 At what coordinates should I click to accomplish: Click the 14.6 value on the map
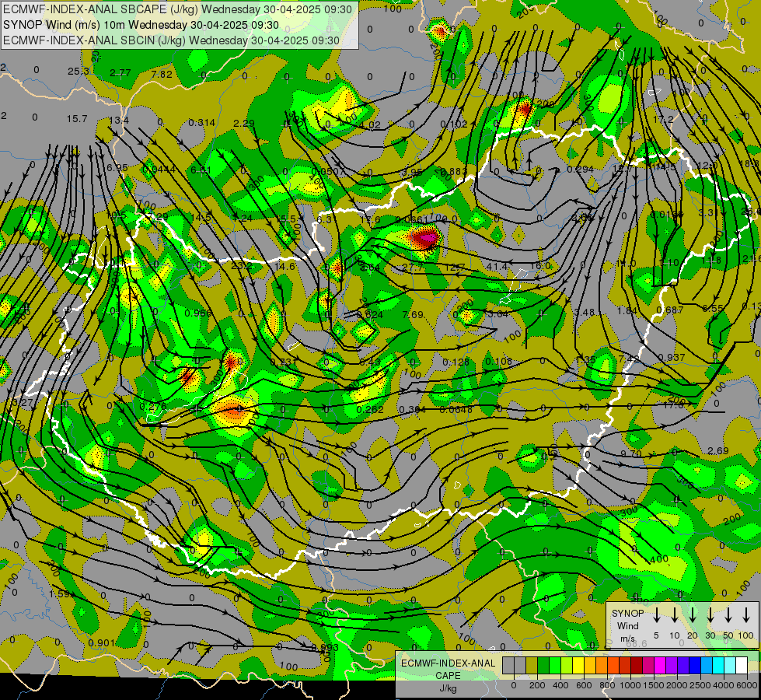pyautogui.click(x=285, y=266)
